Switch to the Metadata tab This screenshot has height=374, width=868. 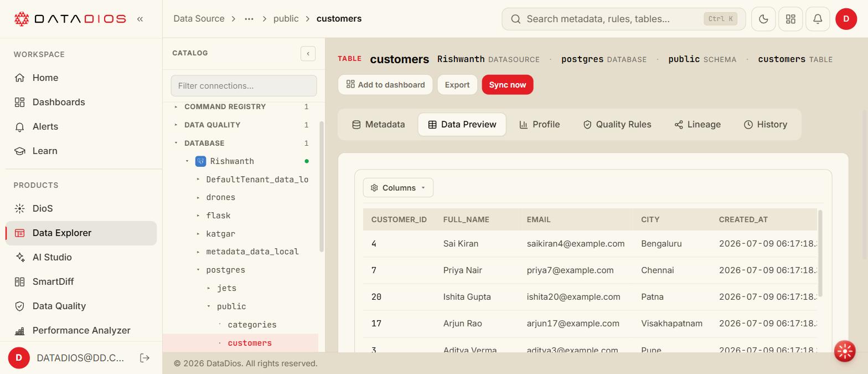click(379, 125)
